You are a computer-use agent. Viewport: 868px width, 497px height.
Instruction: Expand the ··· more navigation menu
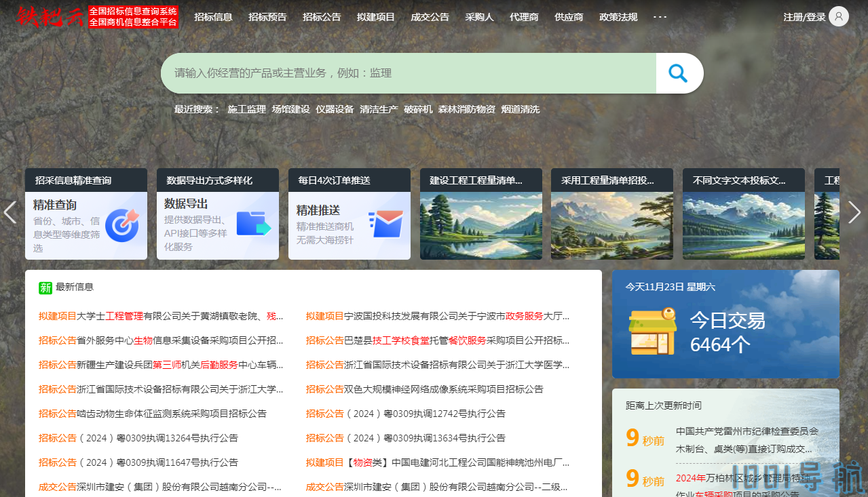(660, 17)
